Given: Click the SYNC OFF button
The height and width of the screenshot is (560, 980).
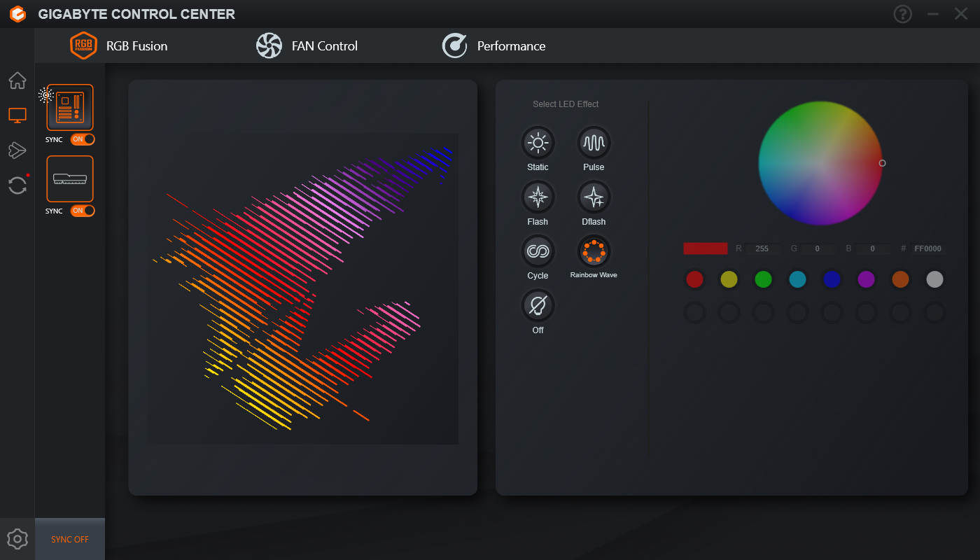Looking at the screenshot, I should coord(70,540).
